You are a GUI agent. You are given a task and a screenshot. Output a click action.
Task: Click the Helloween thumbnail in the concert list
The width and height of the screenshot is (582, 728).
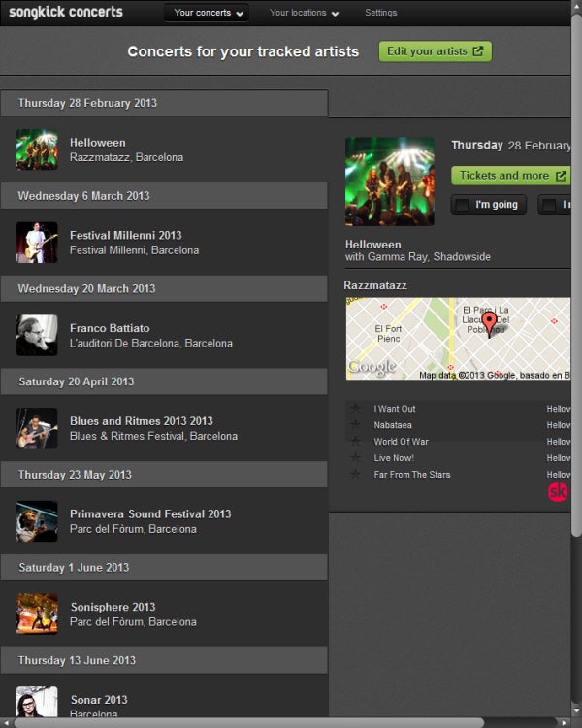click(x=37, y=149)
